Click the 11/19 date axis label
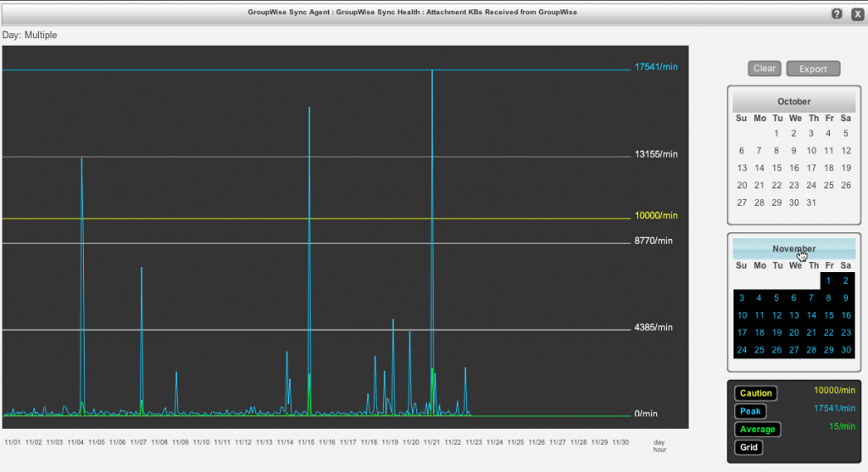The width and height of the screenshot is (868, 472). pyautogui.click(x=390, y=442)
